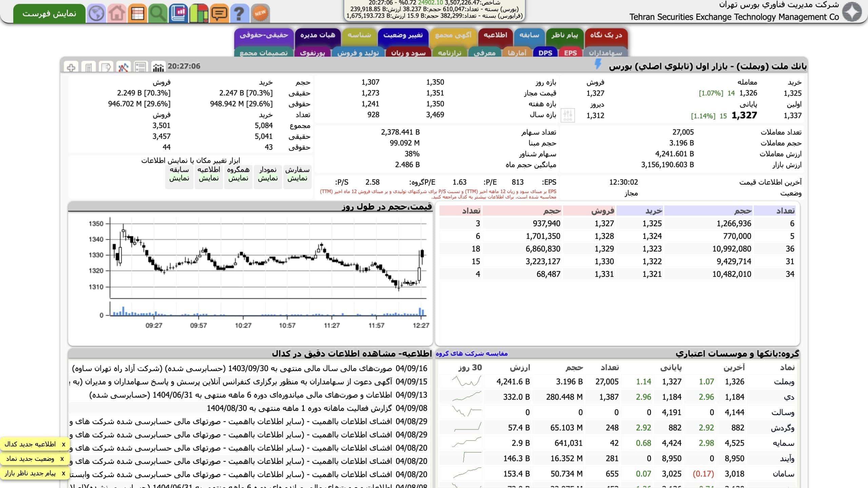Click the وبملت 30-day sparkline
Screen dimensions: 868x488
[x=467, y=382]
